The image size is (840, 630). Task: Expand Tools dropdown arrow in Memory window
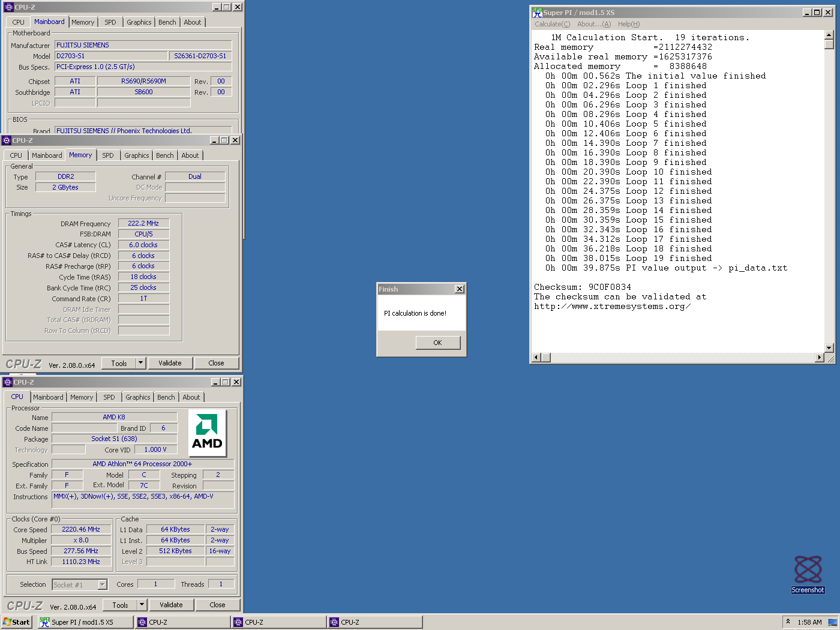[x=141, y=363]
